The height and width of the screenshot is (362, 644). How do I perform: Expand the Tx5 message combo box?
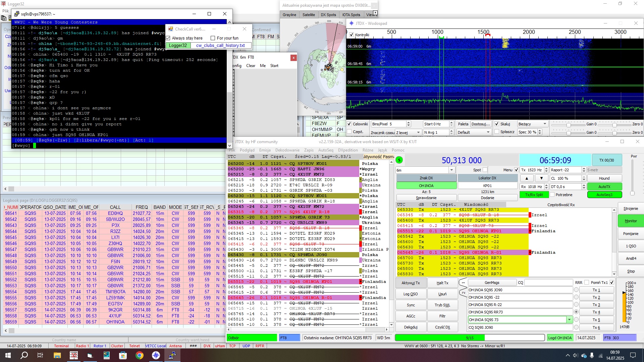coord(569,320)
